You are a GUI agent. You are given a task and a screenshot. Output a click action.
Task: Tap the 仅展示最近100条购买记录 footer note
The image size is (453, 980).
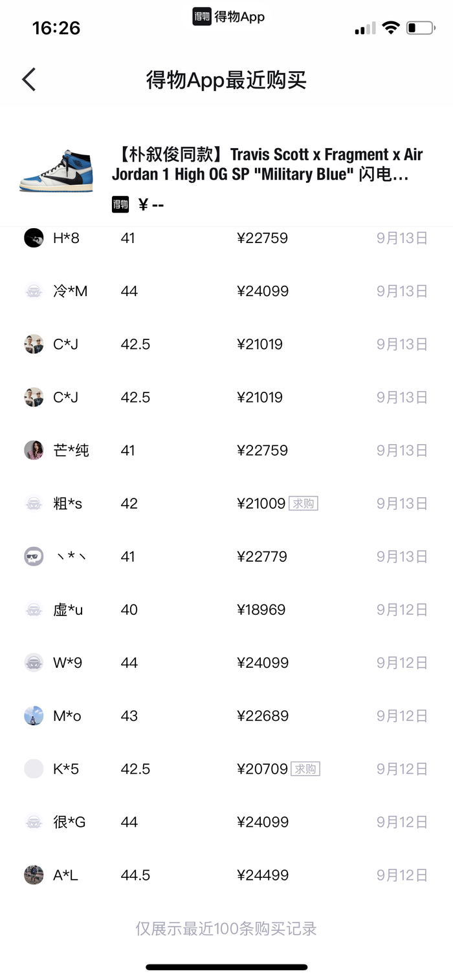[x=226, y=929]
